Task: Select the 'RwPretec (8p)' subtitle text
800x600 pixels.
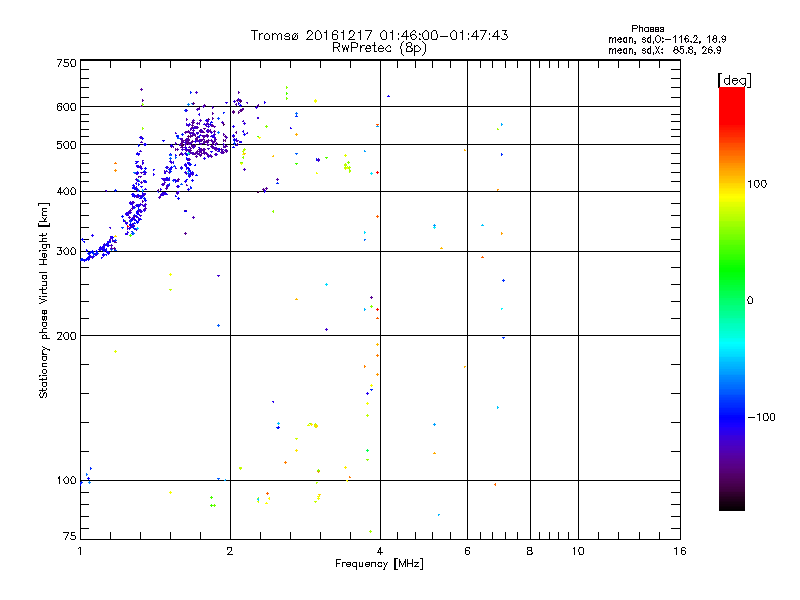Action: (x=379, y=48)
